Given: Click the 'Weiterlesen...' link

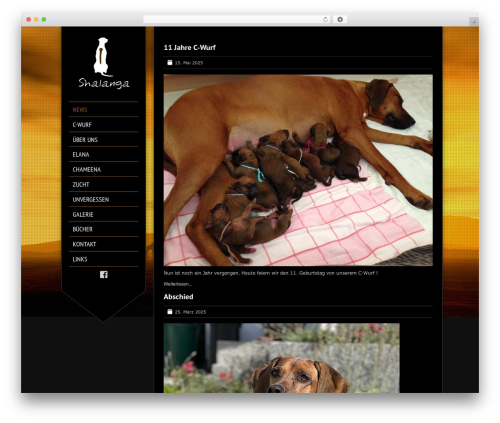Looking at the screenshot, I should [x=178, y=284].
